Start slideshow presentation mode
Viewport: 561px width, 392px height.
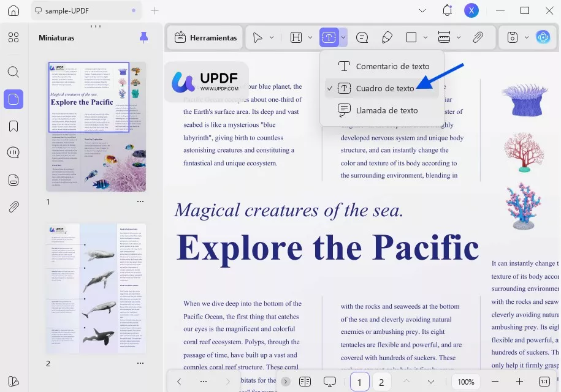click(329, 382)
